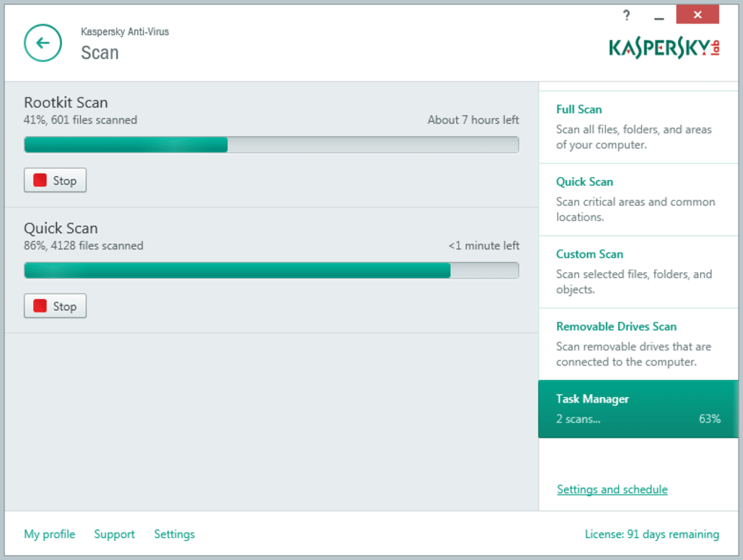Choose Quick Scan from the right sidebar
Screen dimensions: 743x560
(x=585, y=182)
